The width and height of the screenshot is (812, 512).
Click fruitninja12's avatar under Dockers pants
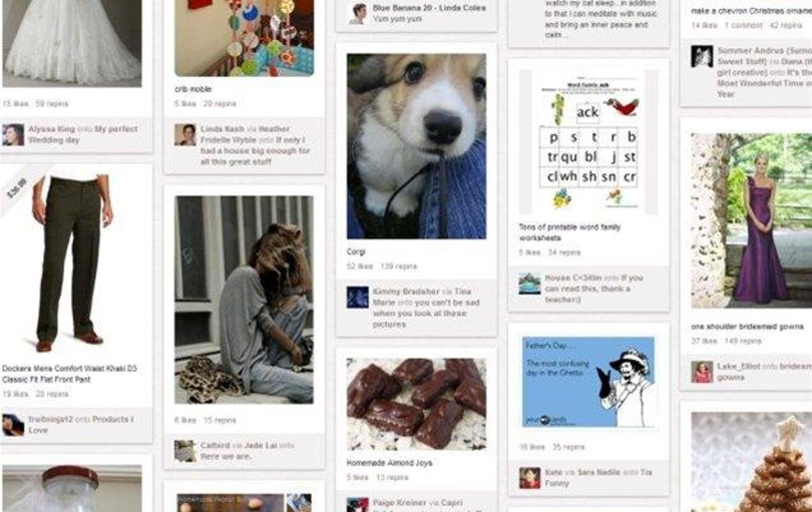tap(13, 425)
